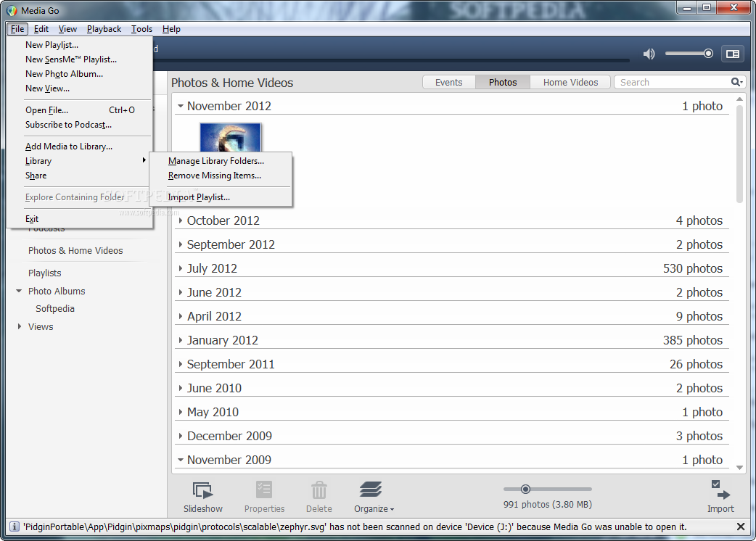
Task: Choose Open File... menu entry
Action: pos(80,110)
